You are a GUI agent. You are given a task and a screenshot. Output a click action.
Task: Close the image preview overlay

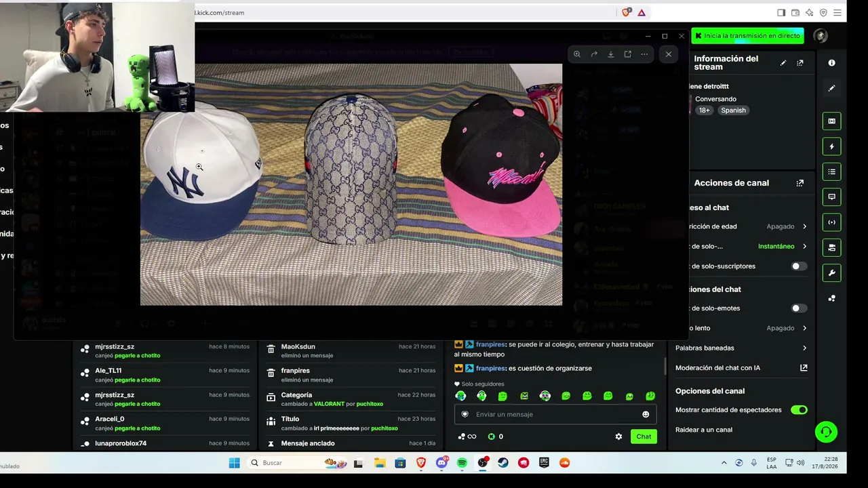point(669,54)
